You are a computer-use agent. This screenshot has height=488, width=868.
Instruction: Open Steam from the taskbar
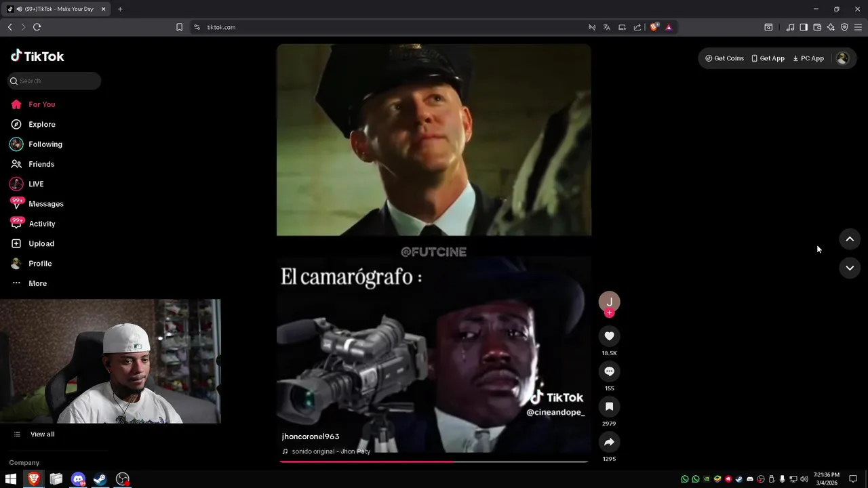(100, 479)
